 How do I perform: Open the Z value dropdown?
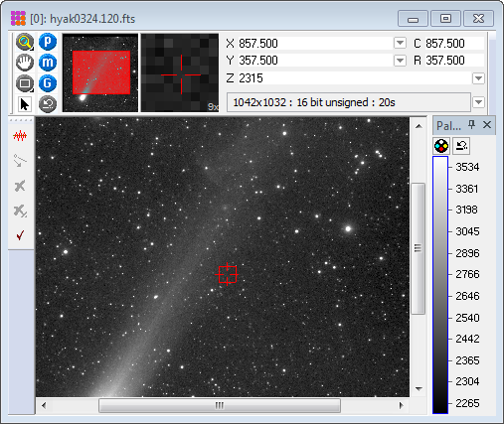(x=478, y=78)
